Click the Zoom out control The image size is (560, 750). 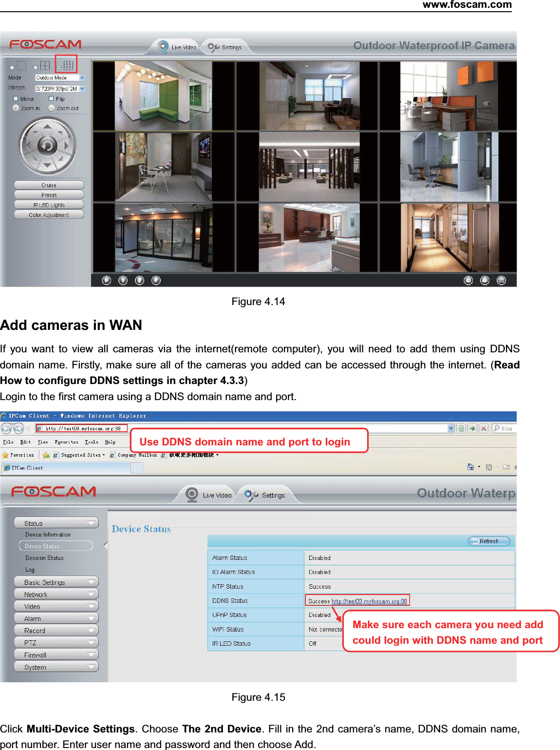point(52,108)
